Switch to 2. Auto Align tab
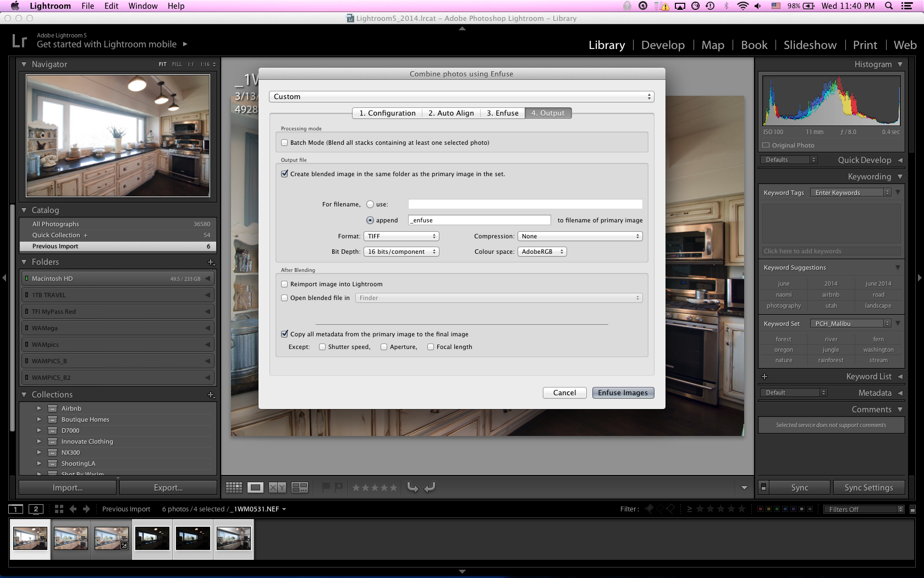Viewport: 924px width, 578px height. 451,113
